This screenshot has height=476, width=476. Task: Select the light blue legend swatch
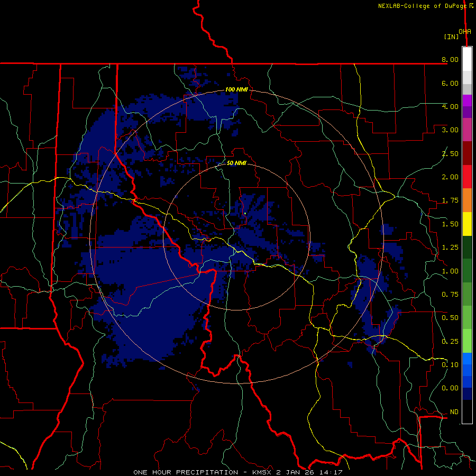click(x=467, y=359)
